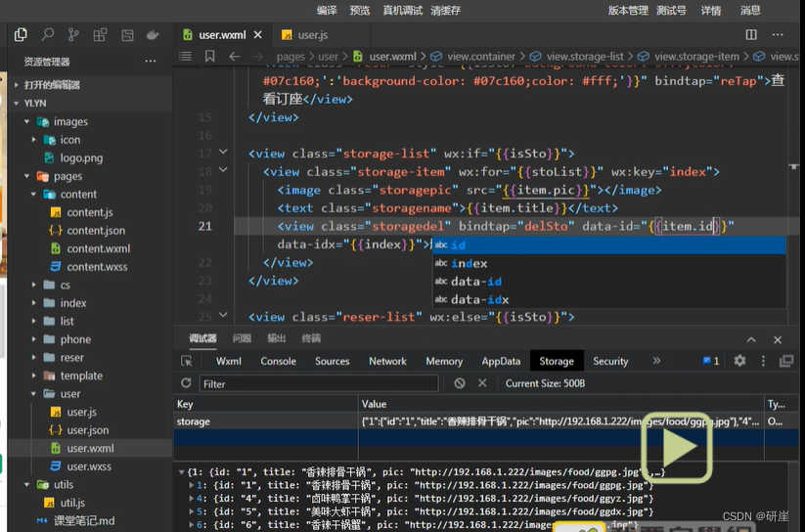805x532 pixels.
Task: Open the Memory devtools tab
Action: 444,361
